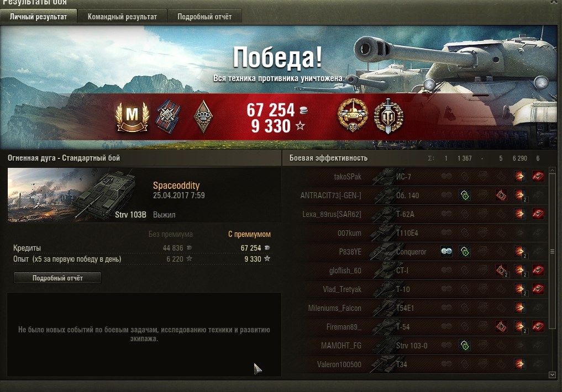562x392 pixels.
Task: Switch to Командный результат tab
Action: [x=122, y=17]
